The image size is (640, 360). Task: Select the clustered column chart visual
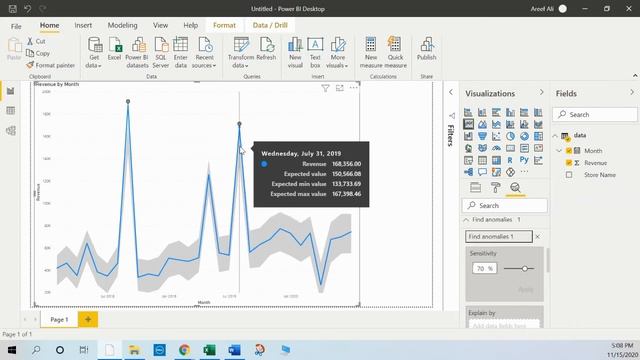510,112
